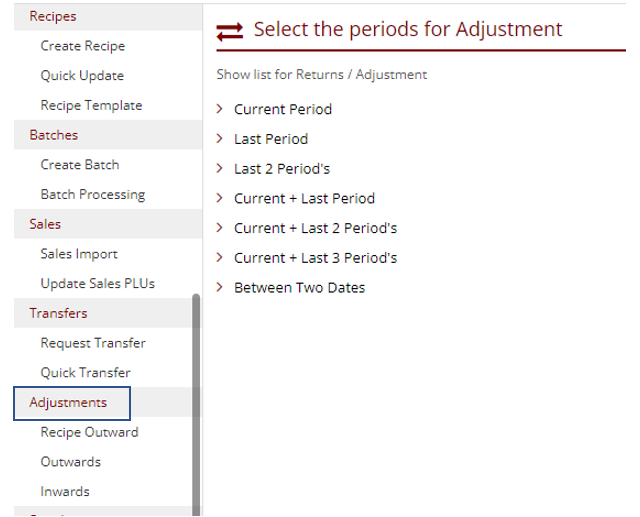The height and width of the screenshot is (517, 640).
Task: Click chevron beside Current + Last 3 Period's
Action: [220, 257]
